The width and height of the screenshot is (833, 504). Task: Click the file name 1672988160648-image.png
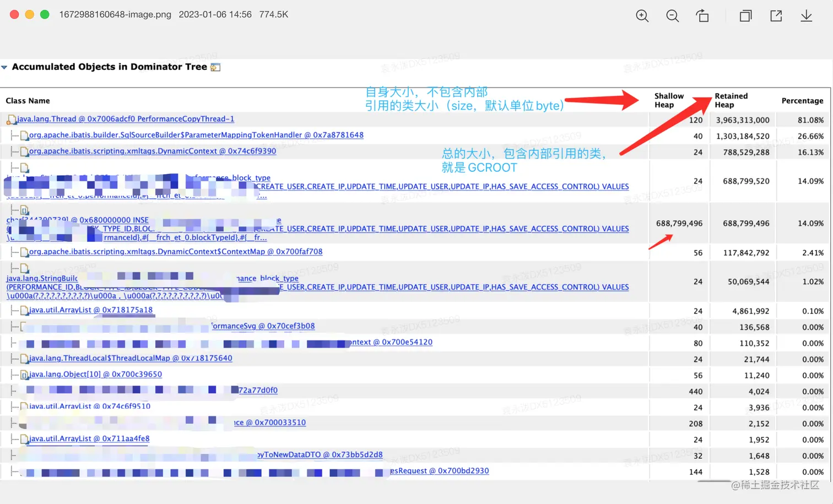[115, 14]
